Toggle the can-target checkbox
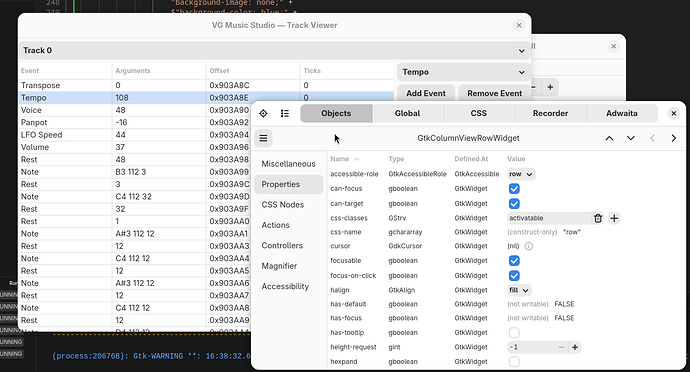690x372 pixels. click(x=514, y=204)
